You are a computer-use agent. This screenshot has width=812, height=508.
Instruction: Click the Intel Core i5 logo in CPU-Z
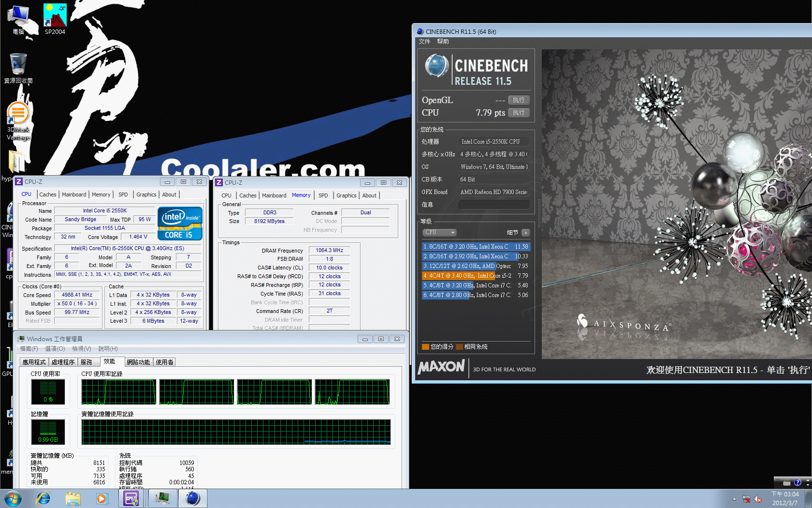pyautogui.click(x=180, y=224)
